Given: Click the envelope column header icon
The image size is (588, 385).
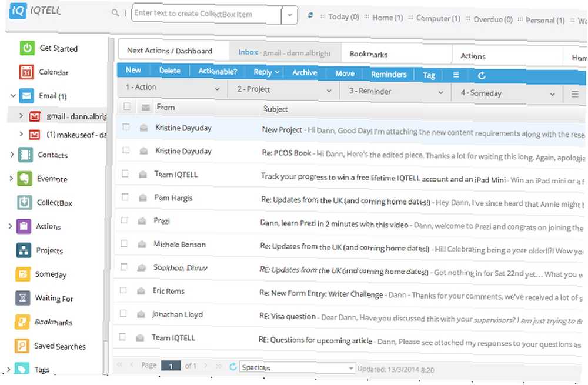Looking at the screenshot, I should pyautogui.click(x=145, y=108).
